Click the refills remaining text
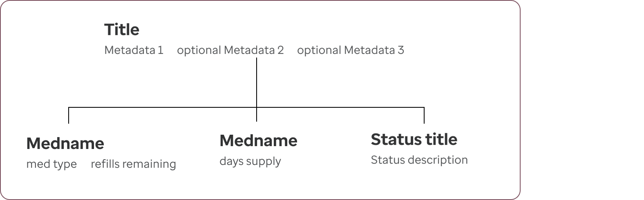This screenshot has height=200, width=644. (133, 164)
